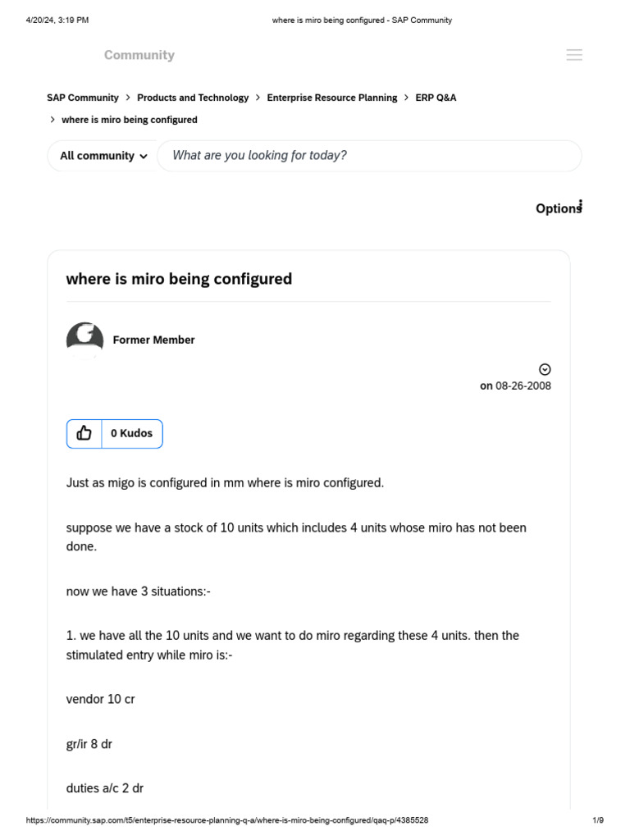Click the Former Member avatar
This screenshot has height=840, width=630.
84,340
